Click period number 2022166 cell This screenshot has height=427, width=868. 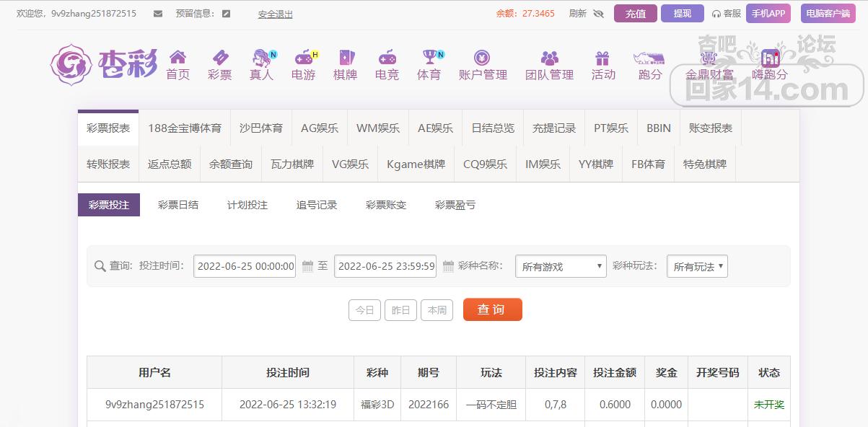coord(429,405)
